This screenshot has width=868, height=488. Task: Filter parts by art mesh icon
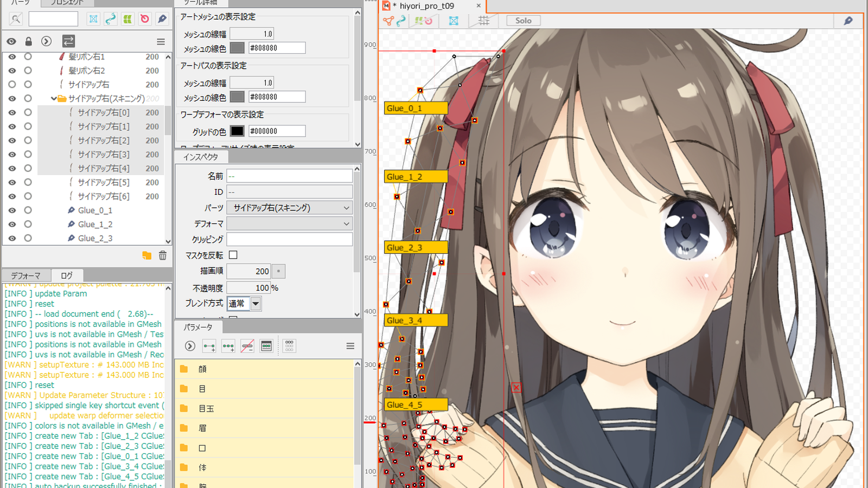(x=93, y=19)
